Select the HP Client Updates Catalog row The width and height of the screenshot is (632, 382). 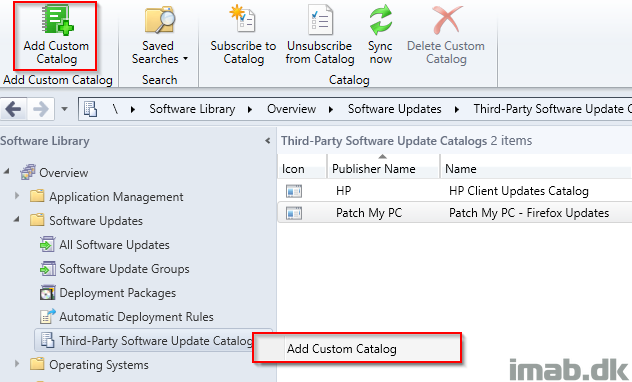(454, 191)
